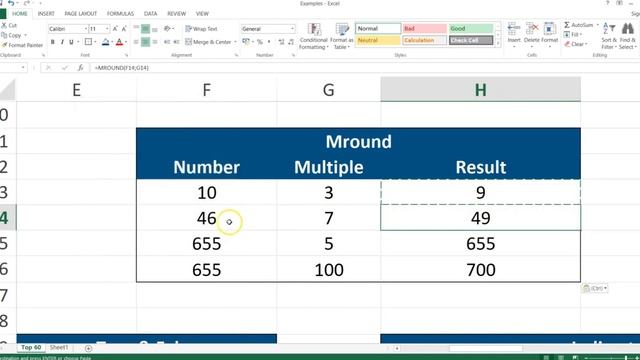The width and height of the screenshot is (640, 360).
Task: Open the font name Calibri dropdown
Action: (x=86, y=29)
